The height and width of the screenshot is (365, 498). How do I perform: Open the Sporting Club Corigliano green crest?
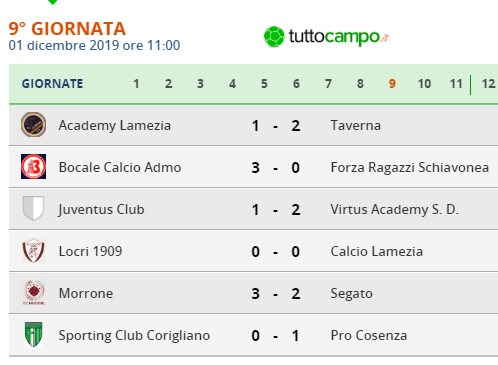(x=33, y=334)
